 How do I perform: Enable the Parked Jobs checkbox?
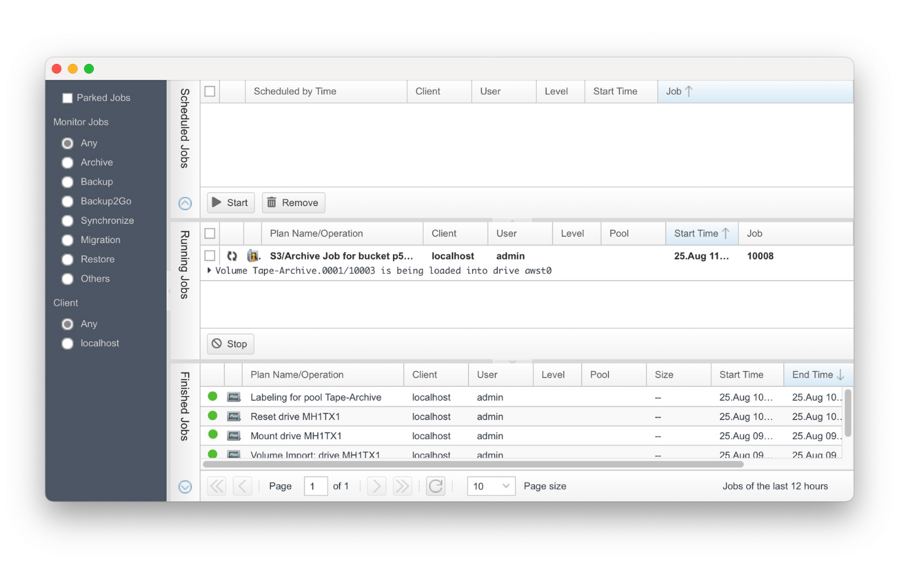(x=67, y=98)
